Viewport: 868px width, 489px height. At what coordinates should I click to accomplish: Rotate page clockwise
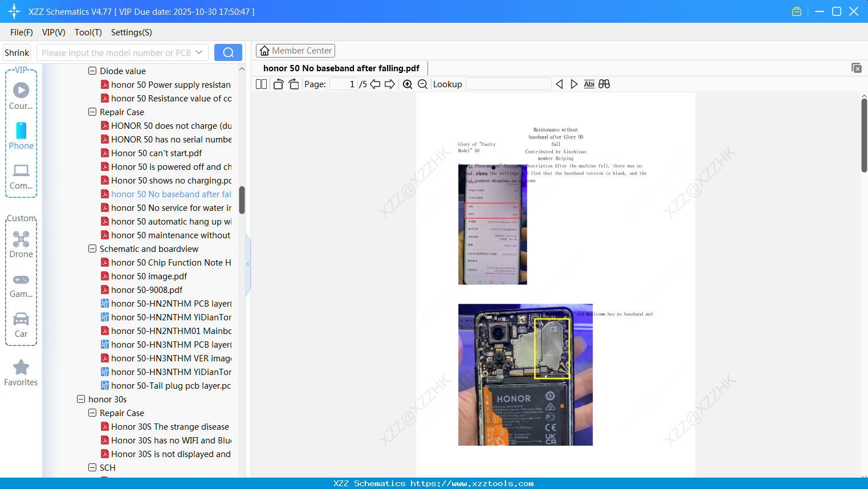point(294,84)
